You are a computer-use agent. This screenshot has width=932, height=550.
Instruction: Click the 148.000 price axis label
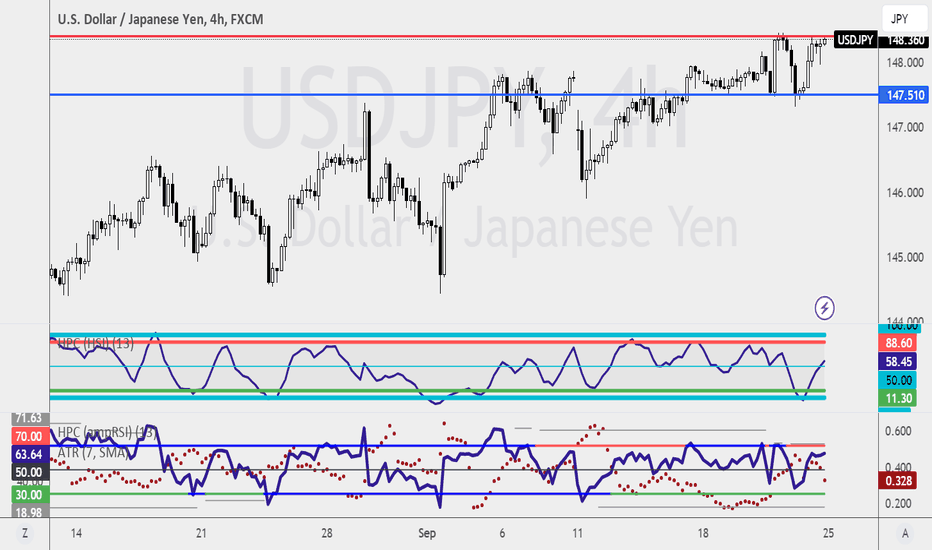[905, 62]
